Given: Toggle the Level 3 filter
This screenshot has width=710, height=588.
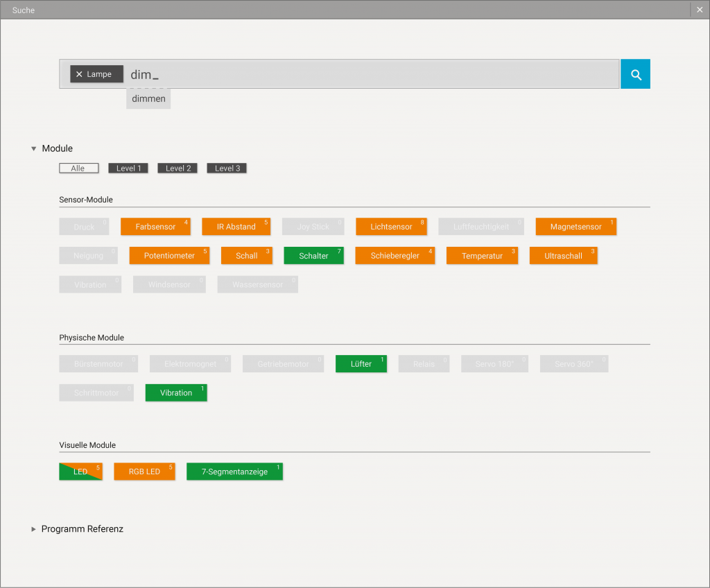Looking at the screenshot, I should (x=227, y=168).
